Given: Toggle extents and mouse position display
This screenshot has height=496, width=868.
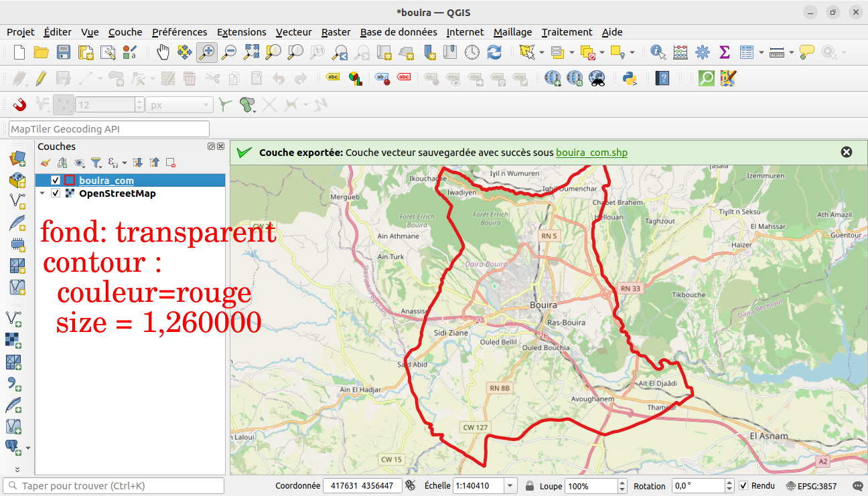Looking at the screenshot, I should tap(411, 486).
